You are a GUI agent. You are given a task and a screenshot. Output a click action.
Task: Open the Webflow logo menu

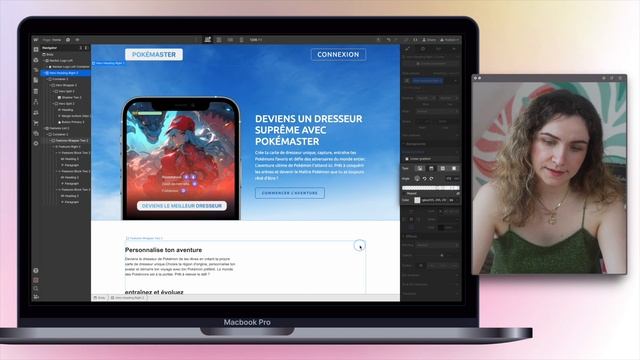(x=36, y=40)
